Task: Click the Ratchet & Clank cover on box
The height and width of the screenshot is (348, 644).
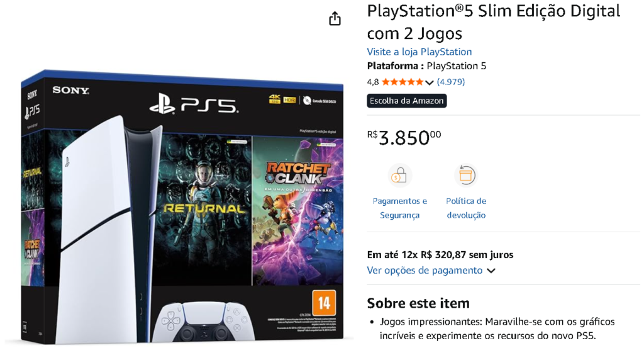Action: click(297, 211)
